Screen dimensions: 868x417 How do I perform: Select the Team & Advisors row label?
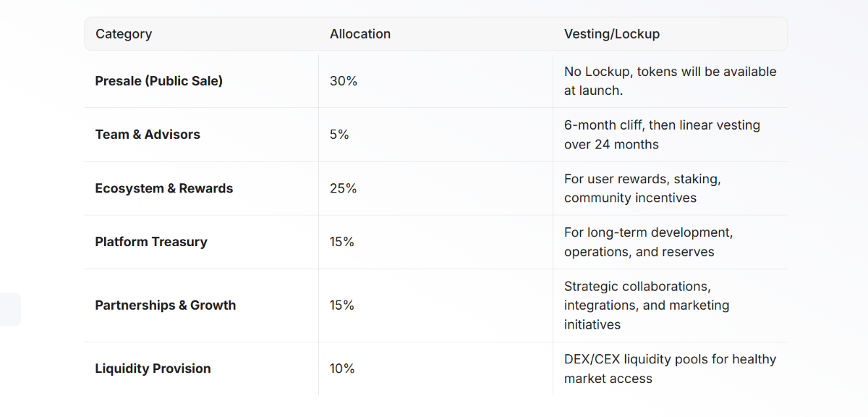(x=148, y=135)
